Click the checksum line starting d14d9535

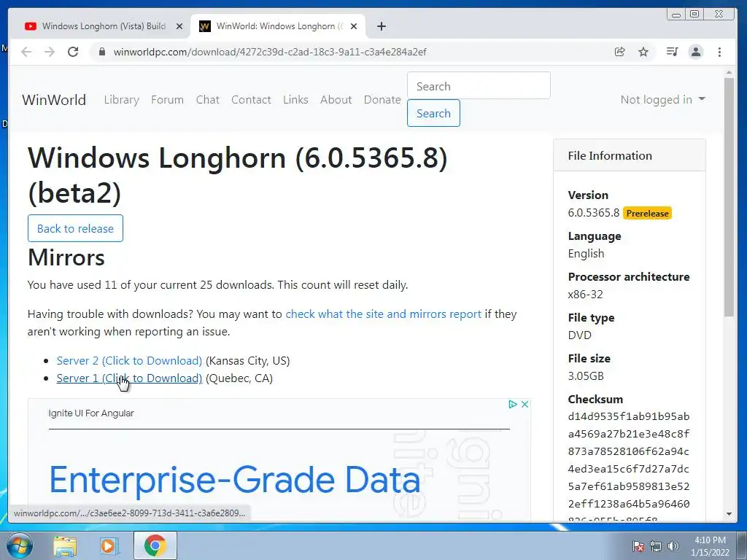click(629, 416)
